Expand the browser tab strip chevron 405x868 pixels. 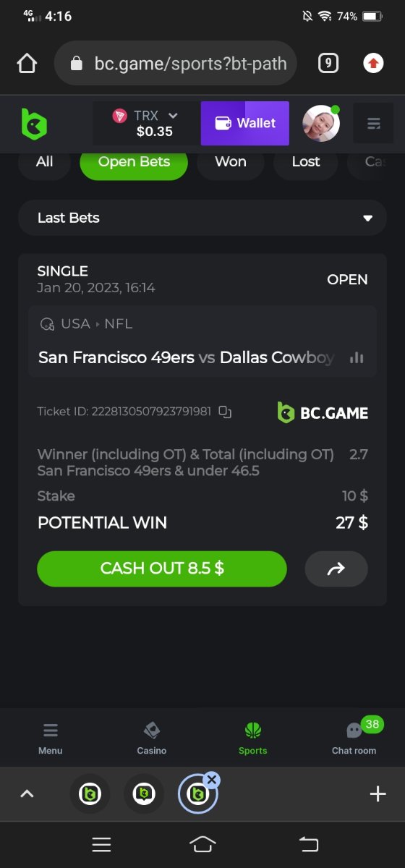[x=27, y=793]
